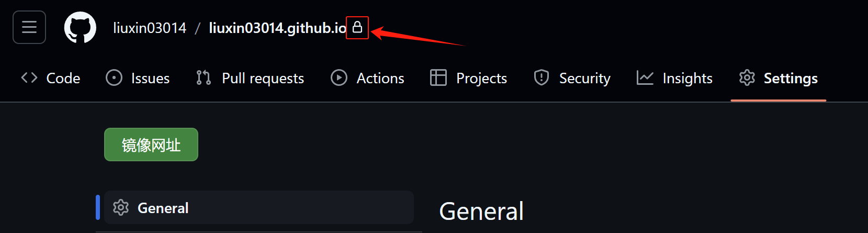Click the Issues circle-dot icon
Screen dimensions: 868x233
pos(114,78)
